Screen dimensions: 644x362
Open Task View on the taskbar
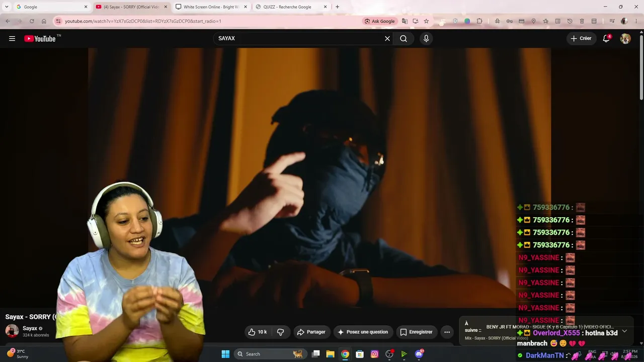pos(315,354)
